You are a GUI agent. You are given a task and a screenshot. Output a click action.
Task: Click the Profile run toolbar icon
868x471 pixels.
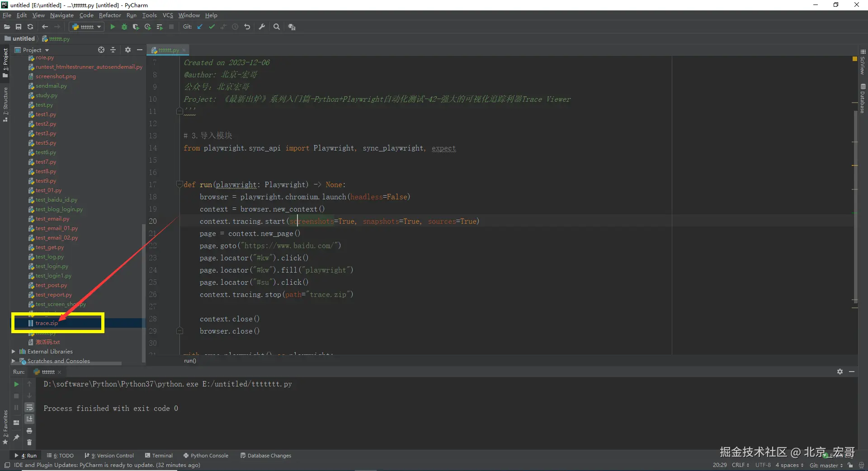click(x=147, y=27)
